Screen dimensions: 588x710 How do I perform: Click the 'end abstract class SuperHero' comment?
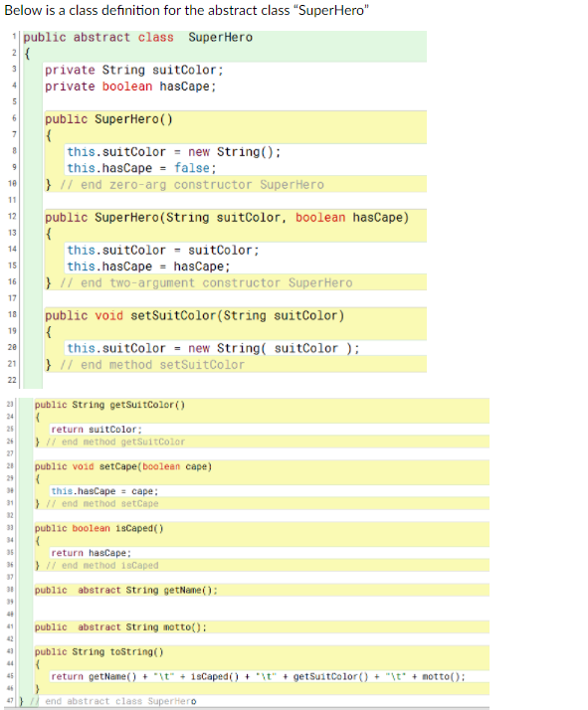tap(113, 701)
